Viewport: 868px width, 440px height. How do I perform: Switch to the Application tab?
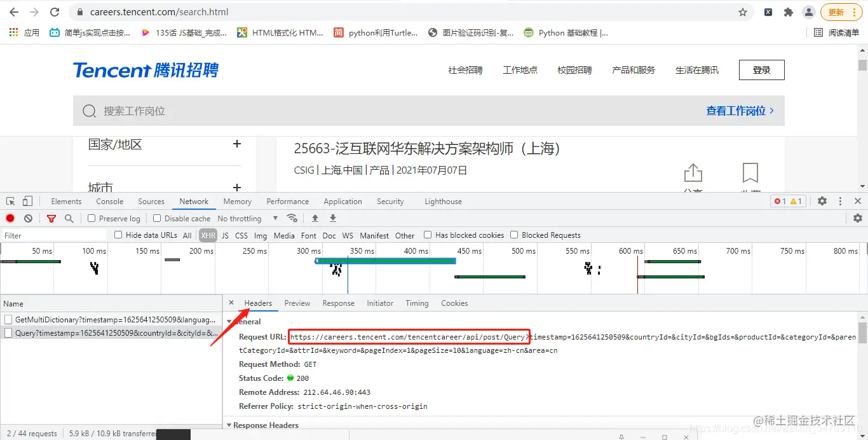tap(342, 202)
